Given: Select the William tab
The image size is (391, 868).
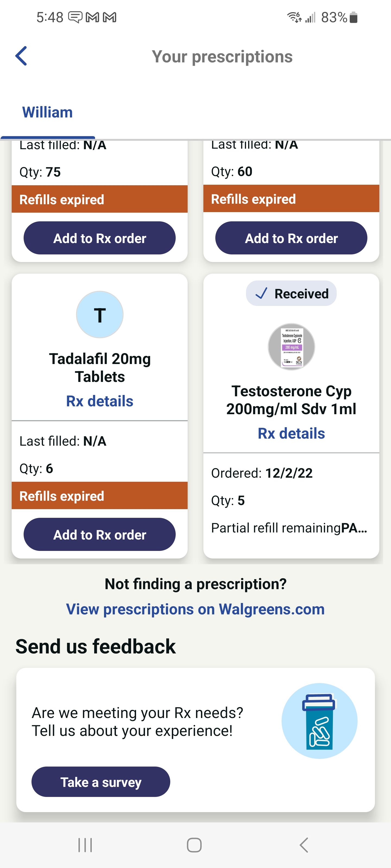Looking at the screenshot, I should (x=48, y=113).
